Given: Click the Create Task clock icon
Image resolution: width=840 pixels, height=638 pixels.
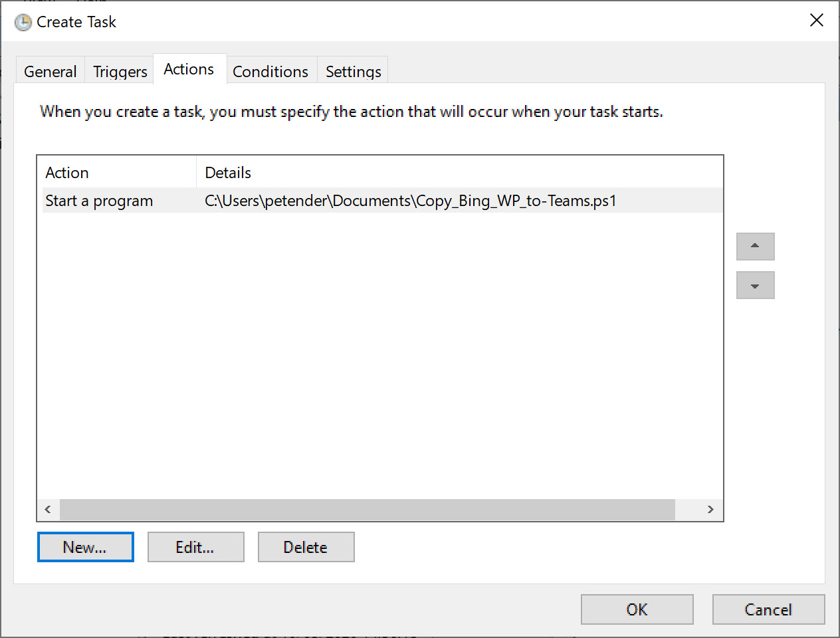Looking at the screenshot, I should [x=23, y=23].
